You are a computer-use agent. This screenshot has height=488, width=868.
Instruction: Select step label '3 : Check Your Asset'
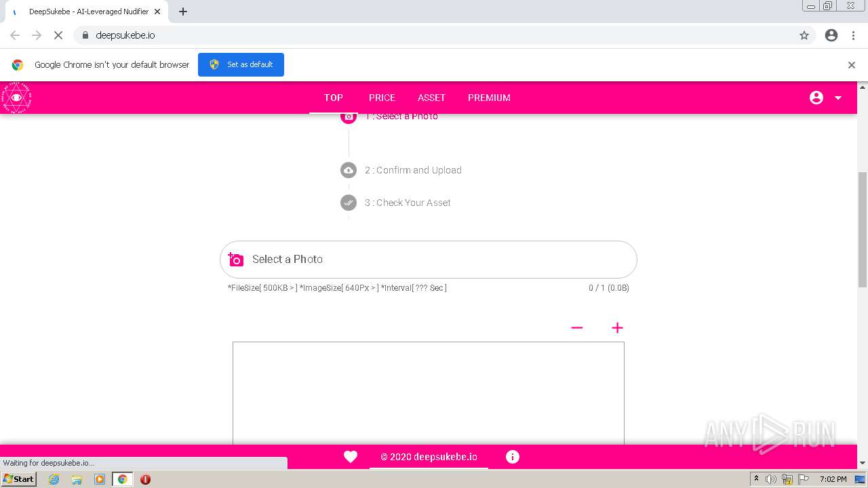[408, 203]
